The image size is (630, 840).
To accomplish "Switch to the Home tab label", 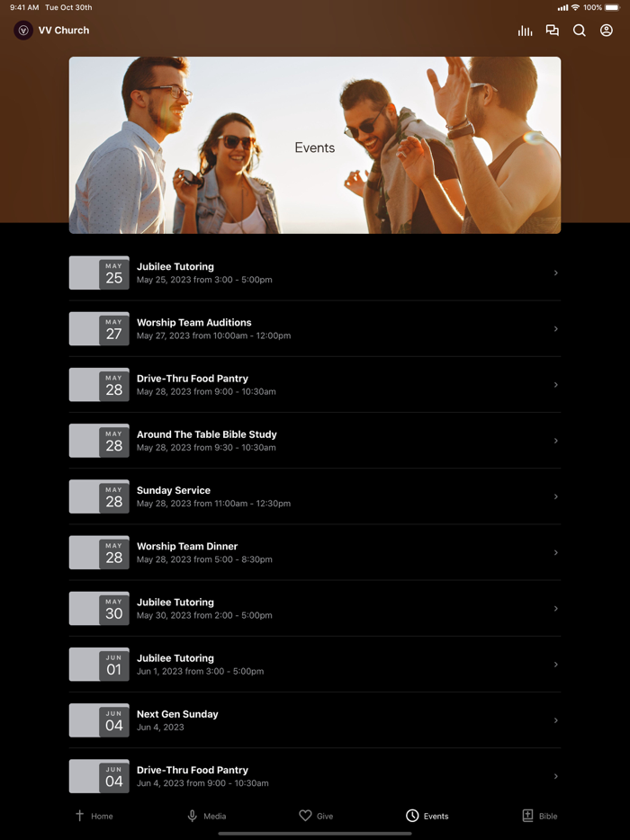I will click(x=102, y=816).
